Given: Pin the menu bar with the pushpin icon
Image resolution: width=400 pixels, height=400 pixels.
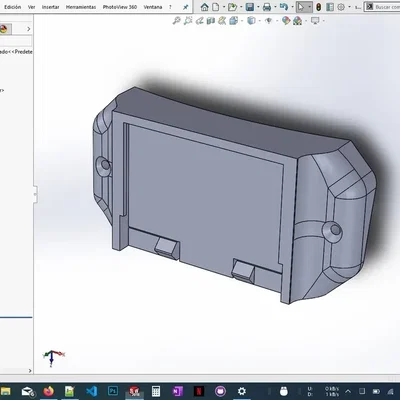Looking at the screenshot, I should click(186, 7).
